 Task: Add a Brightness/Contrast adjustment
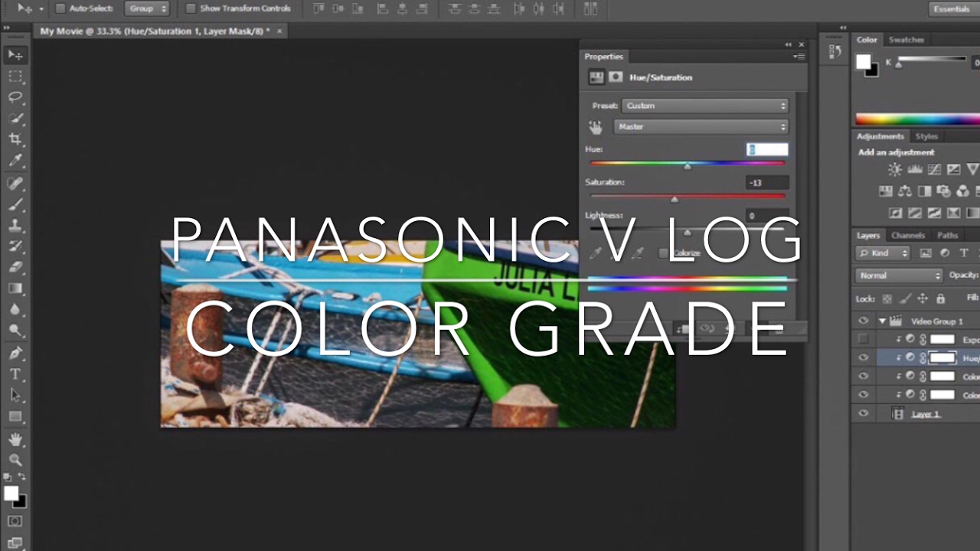pyautogui.click(x=894, y=170)
